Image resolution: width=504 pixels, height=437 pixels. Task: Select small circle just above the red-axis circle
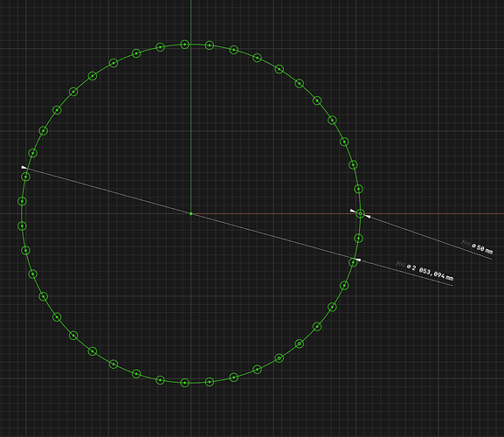pos(358,189)
